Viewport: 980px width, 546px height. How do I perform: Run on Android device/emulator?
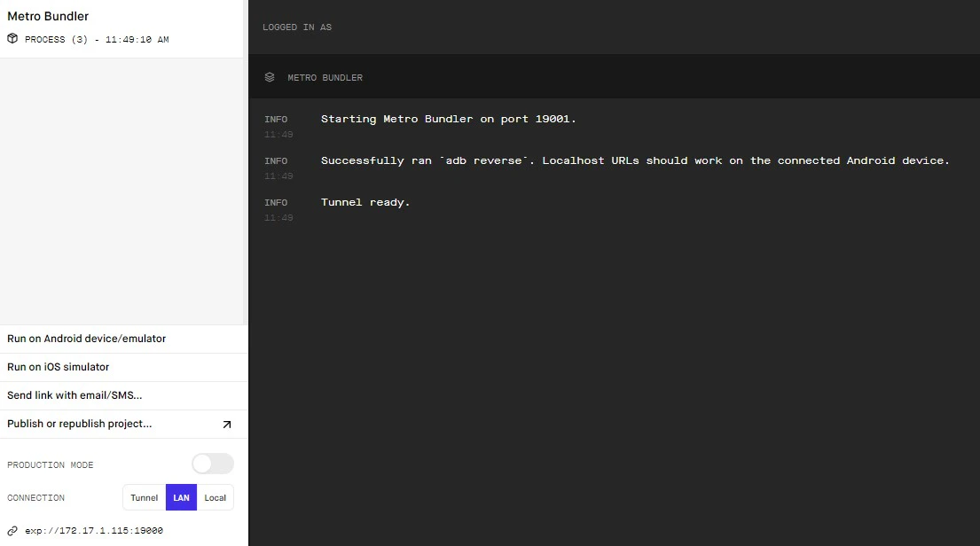124,339
